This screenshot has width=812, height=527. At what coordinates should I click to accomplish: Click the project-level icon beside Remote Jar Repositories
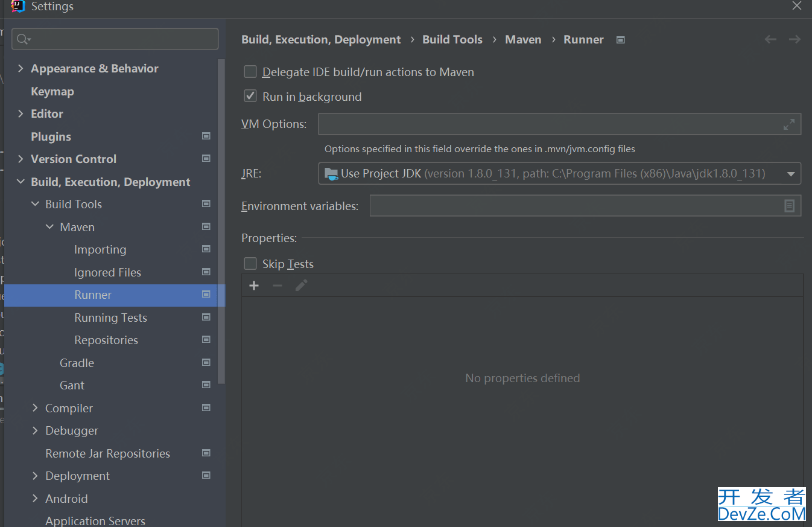point(206,453)
